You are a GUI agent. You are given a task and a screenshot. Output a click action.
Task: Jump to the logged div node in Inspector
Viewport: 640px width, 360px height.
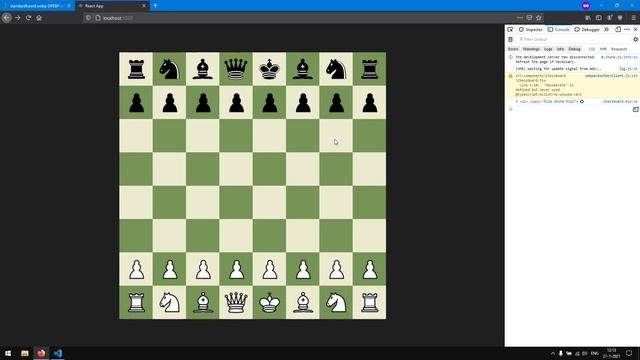(582, 101)
